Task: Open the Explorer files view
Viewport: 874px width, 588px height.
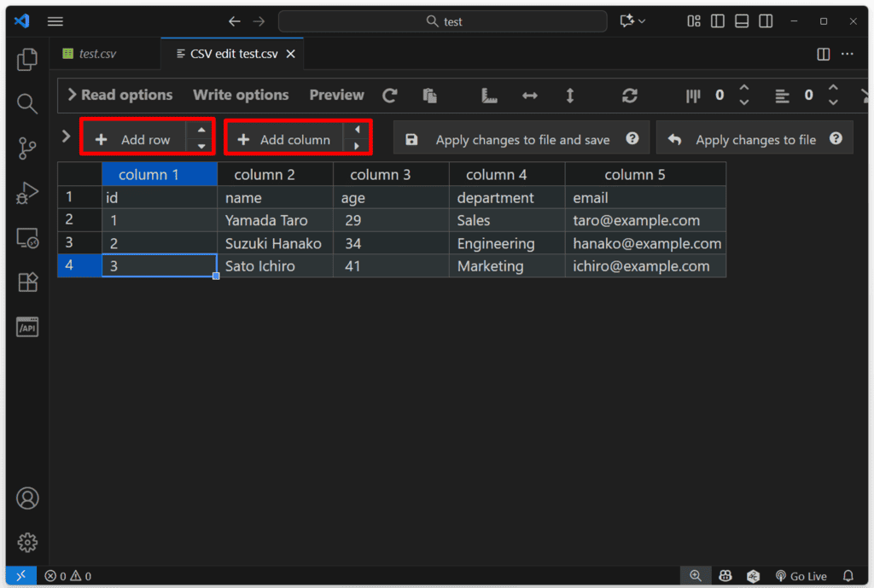Action: [27, 60]
